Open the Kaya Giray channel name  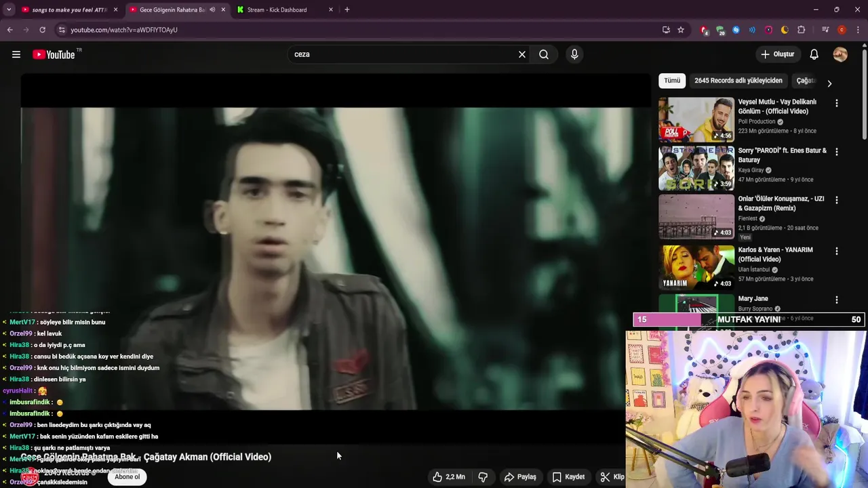pos(751,170)
